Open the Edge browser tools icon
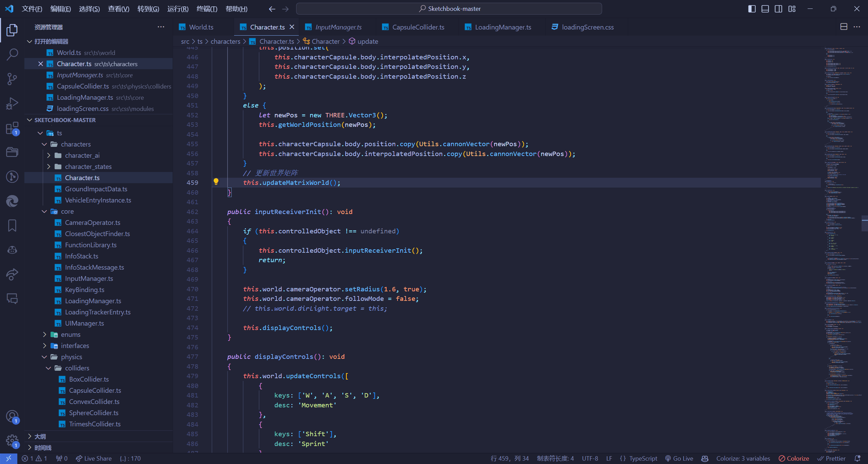Image resolution: width=868 pixels, height=464 pixels. tap(12, 201)
